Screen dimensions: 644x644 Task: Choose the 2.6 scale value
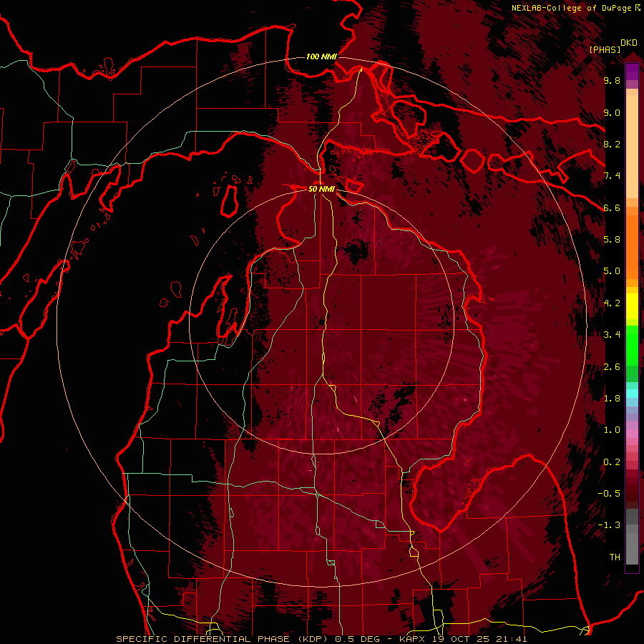pyautogui.click(x=612, y=366)
